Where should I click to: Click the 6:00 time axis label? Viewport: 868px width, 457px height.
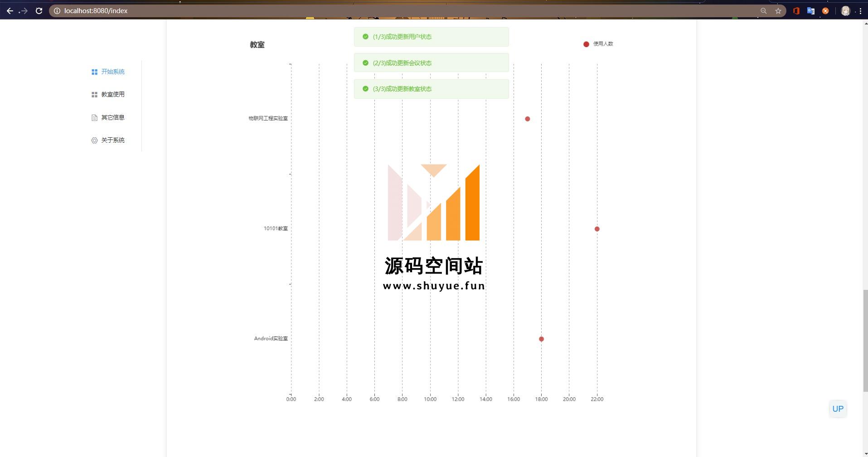(374, 399)
